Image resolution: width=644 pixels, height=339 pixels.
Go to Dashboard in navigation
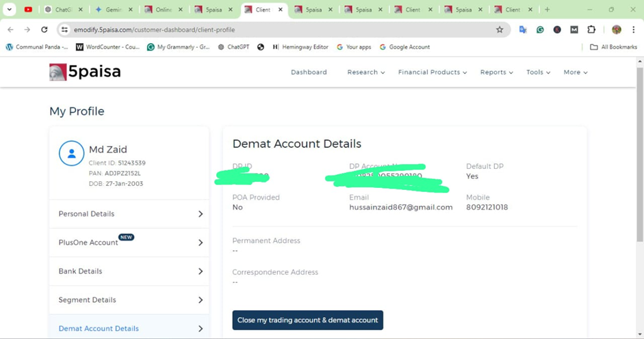pyautogui.click(x=309, y=72)
